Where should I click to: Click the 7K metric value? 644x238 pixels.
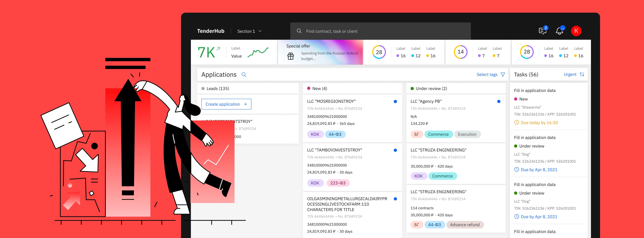(x=206, y=53)
